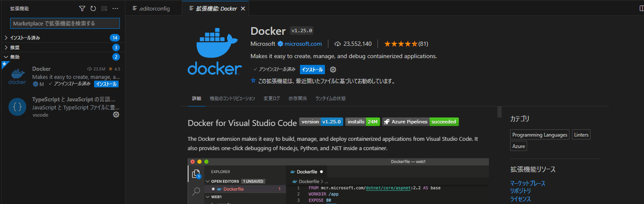This screenshot has width=644, height=204.
Task: Click the 23,552,140 install count
Action: [x=358, y=44]
